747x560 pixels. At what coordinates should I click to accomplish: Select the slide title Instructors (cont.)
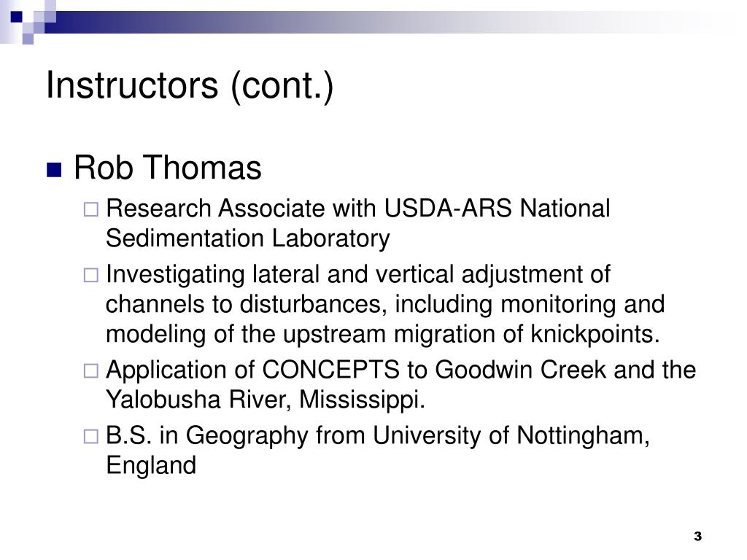point(190,86)
